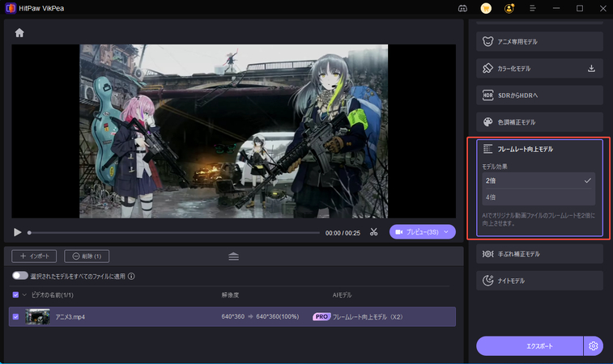This screenshot has width=613, height=364.
Task: Open the title bar hamburger menu
Action: pyautogui.click(x=534, y=8)
